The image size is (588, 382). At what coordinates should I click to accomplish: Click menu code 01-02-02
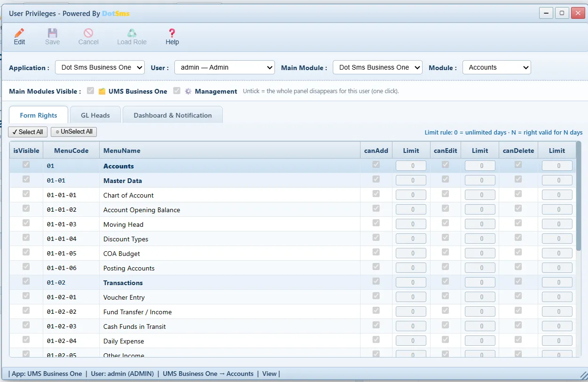click(x=62, y=312)
